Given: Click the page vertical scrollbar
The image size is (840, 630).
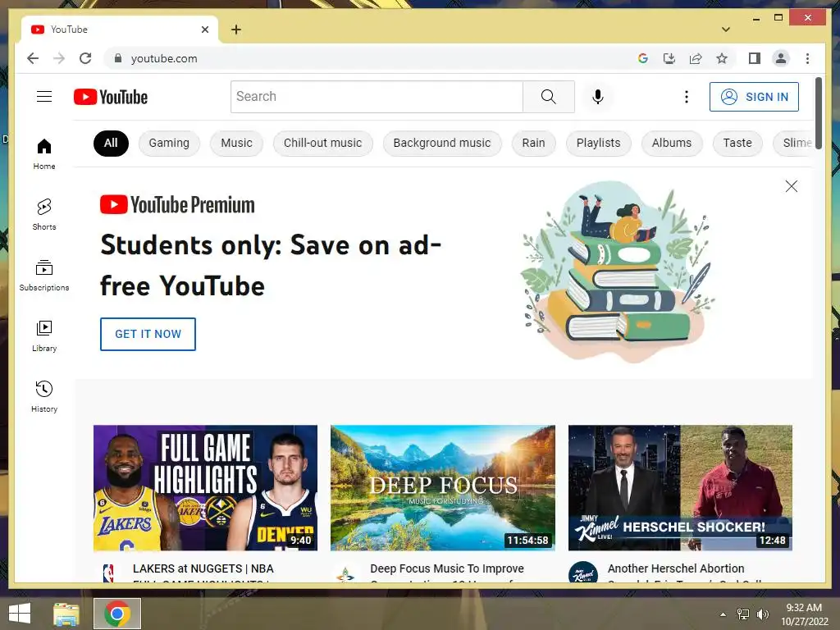Looking at the screenshot, I should point(818,113).
